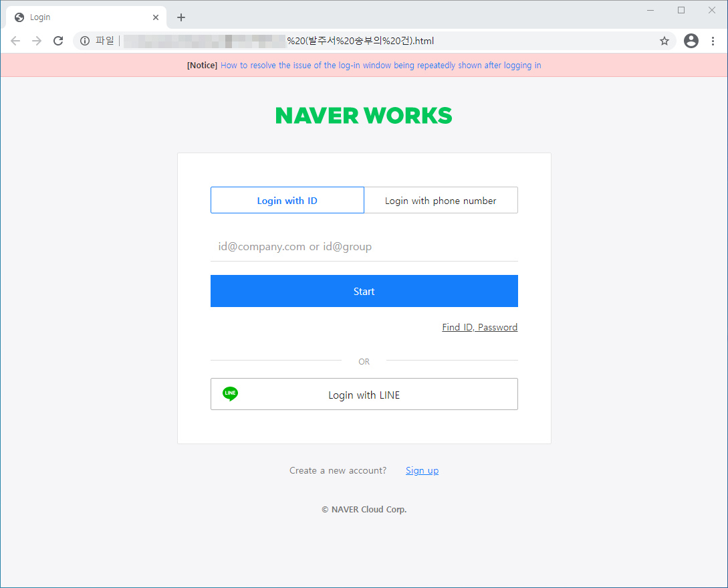The height and width of the screenshot is (588, 728).
Task: Click the site info icon in address bar
Action: coord(85,41)
